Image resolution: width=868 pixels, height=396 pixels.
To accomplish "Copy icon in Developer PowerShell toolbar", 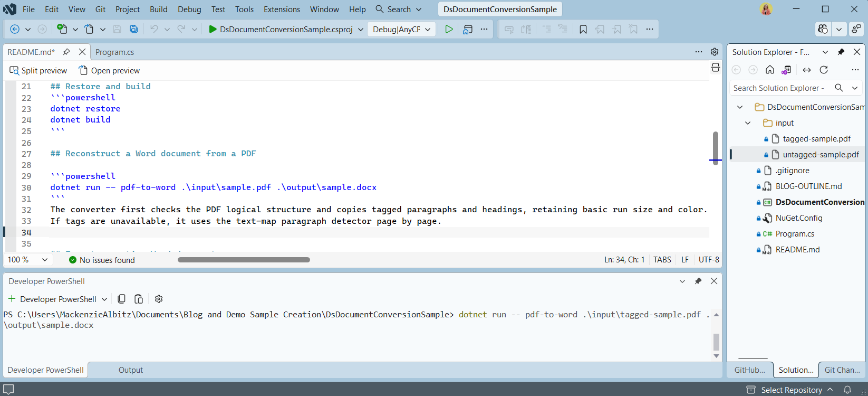I will coord(121,299).
